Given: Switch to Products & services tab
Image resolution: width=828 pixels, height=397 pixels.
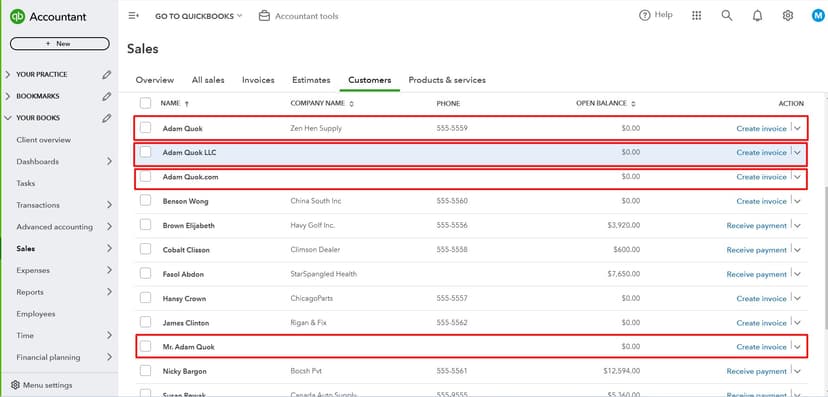Looking at the screenshot, I should [447, 80].
